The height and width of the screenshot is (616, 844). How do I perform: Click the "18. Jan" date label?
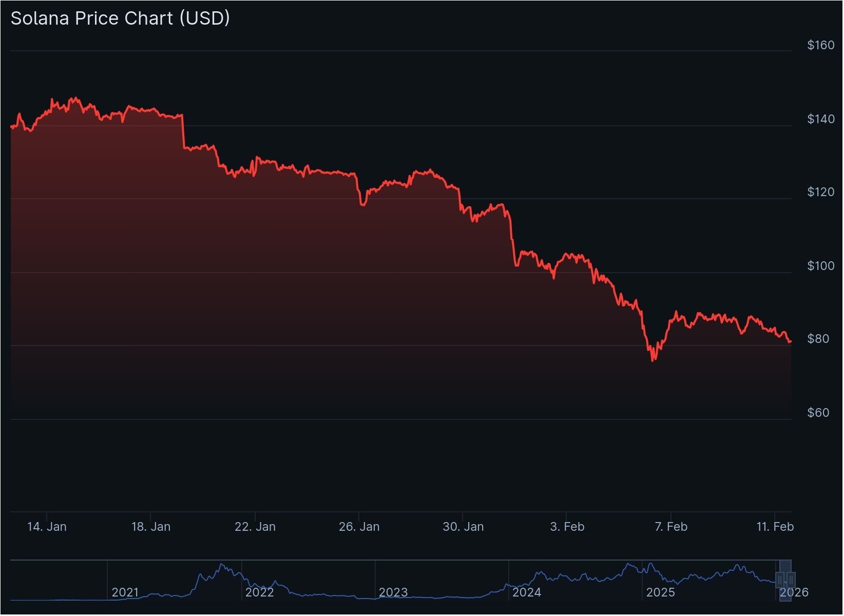(x=151, y=527)
